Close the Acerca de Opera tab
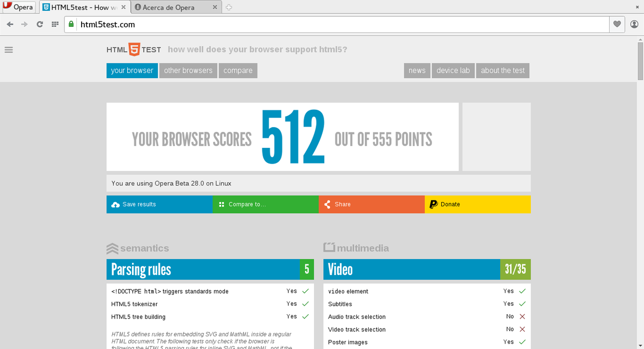644x349 pixels. coord(215,8)
